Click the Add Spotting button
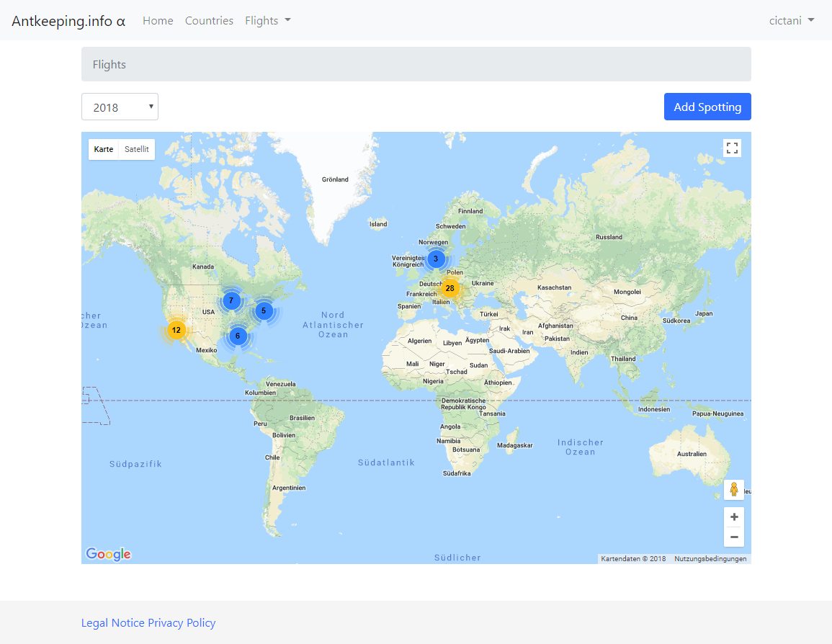Screen dimensions: 832x644 pyautogui.click(x=707, y=107)
